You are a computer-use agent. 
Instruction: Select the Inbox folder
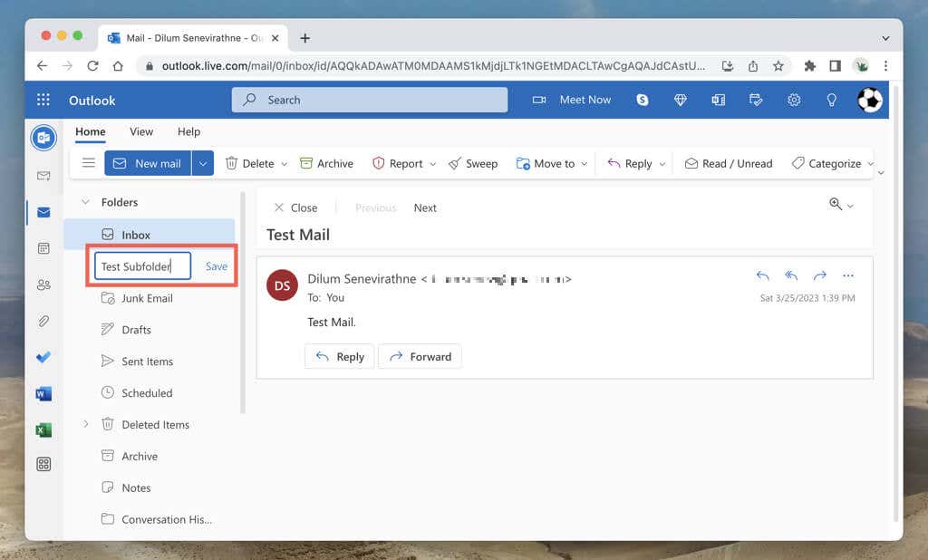[x=150, y=235]
